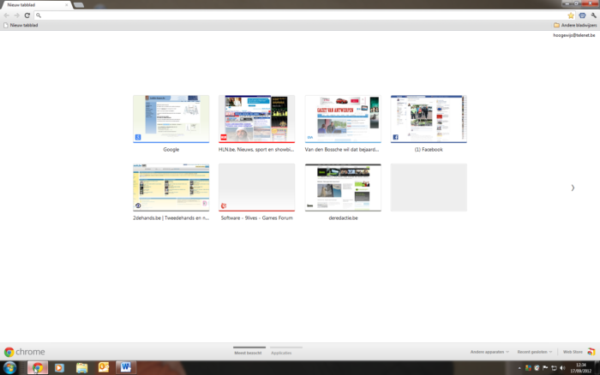Click the forward navigation arrow
Viewport: 600px width, 375px height.
point(17,15)
